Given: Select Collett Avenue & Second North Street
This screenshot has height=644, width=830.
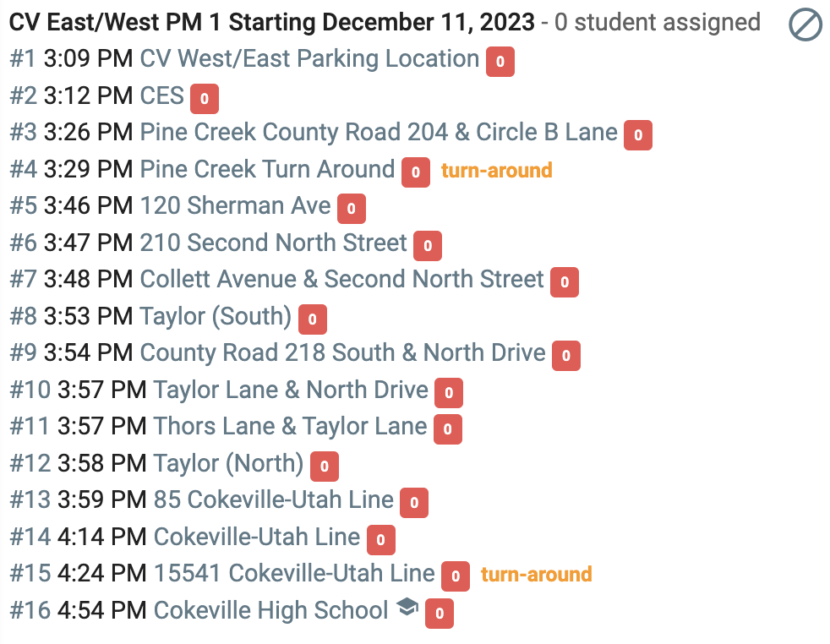Looking at the screenshot, I should point(342,280).
